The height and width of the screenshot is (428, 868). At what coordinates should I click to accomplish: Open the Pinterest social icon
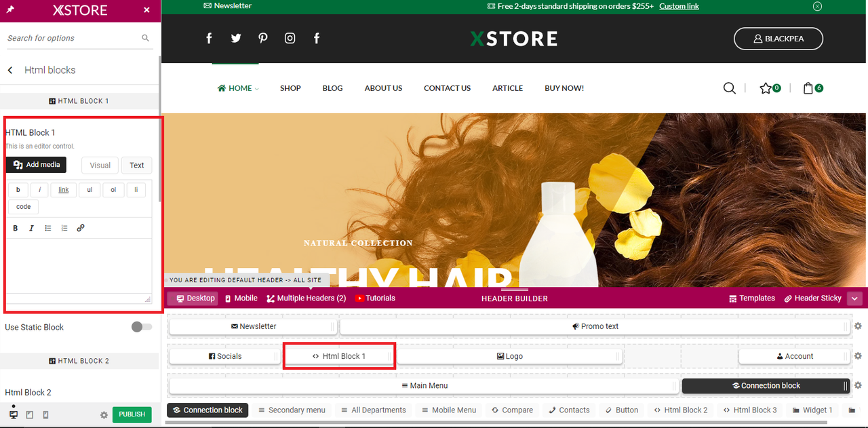click(263, 38)
